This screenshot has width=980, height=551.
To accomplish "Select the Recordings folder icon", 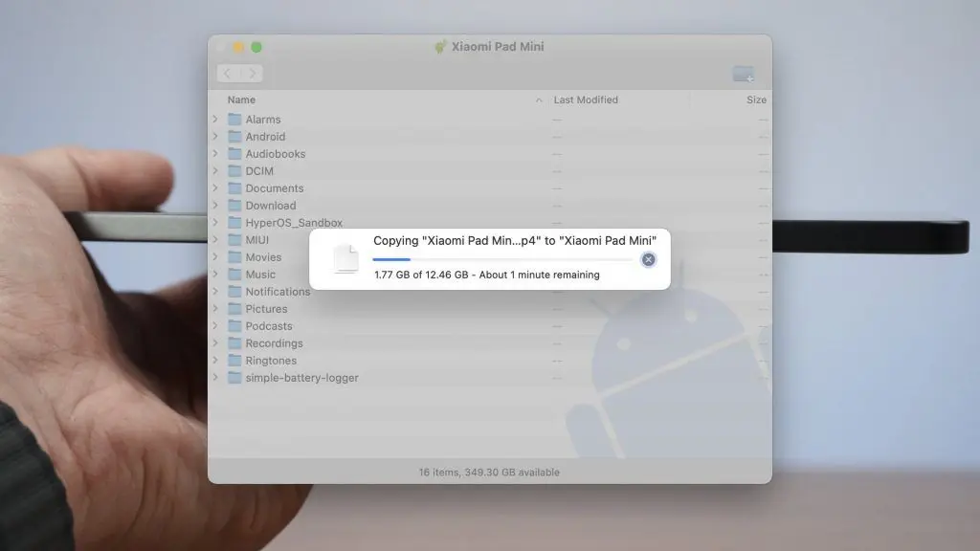I will click(234, 343).
